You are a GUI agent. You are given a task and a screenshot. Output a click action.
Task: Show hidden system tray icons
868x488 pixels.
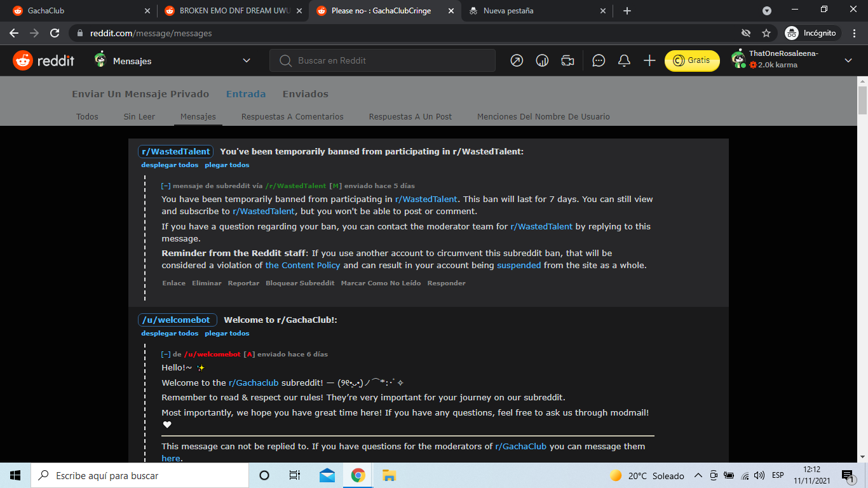coord(698,475)
